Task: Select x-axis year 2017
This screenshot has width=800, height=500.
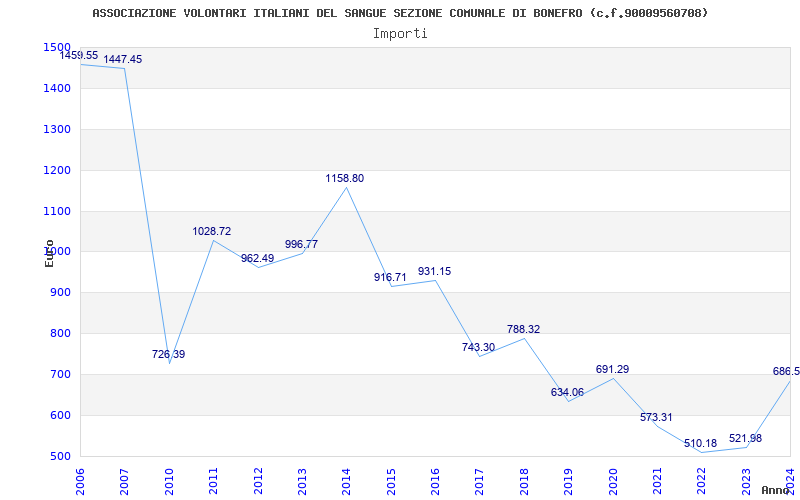Action: pos(480,482)
